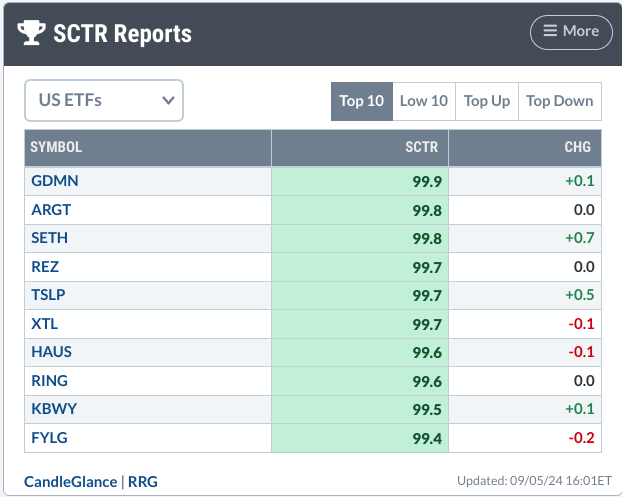The height and width of the screenshot is (497, 622).
Task: Expand the US ETFs dropdown
Action: click(x=104, y=100)
